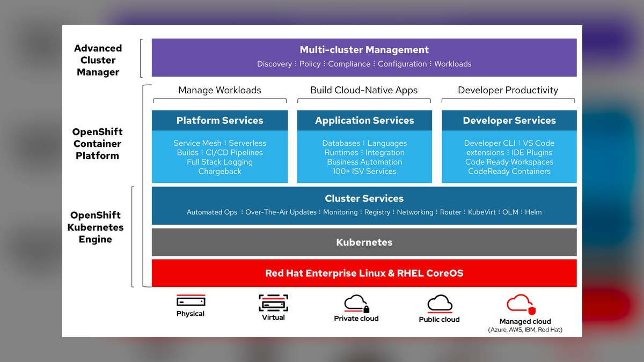Screen dimensions: 644x362
Task: Click Serverless text
Action: [247, 143]
